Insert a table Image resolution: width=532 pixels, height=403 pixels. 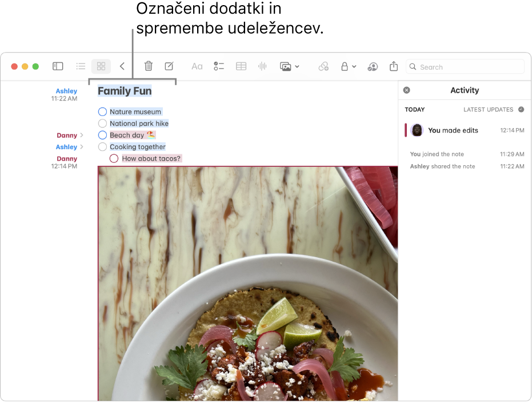[241, 66]
